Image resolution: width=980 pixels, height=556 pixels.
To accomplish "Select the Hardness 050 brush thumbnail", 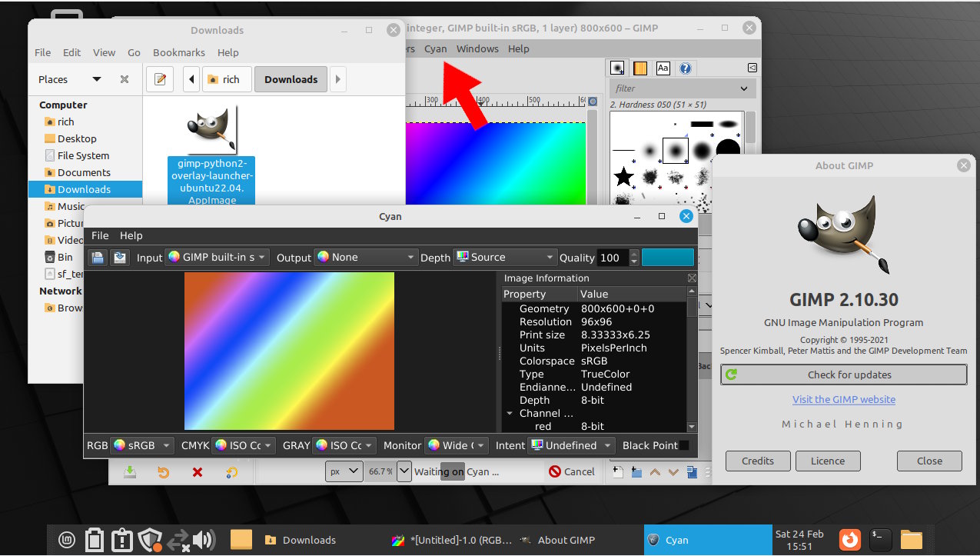I will 675,151.
